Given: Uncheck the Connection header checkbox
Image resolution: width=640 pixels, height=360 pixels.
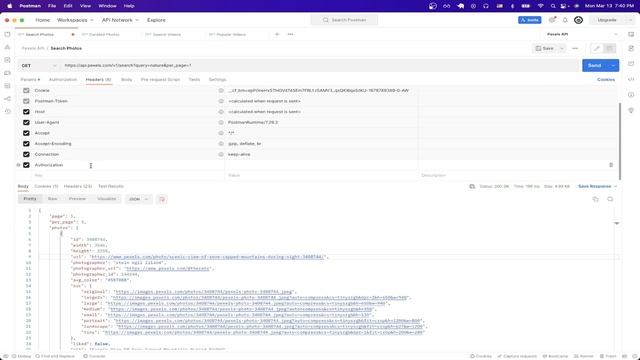Looking at the screenshot, I should (26, 154).
